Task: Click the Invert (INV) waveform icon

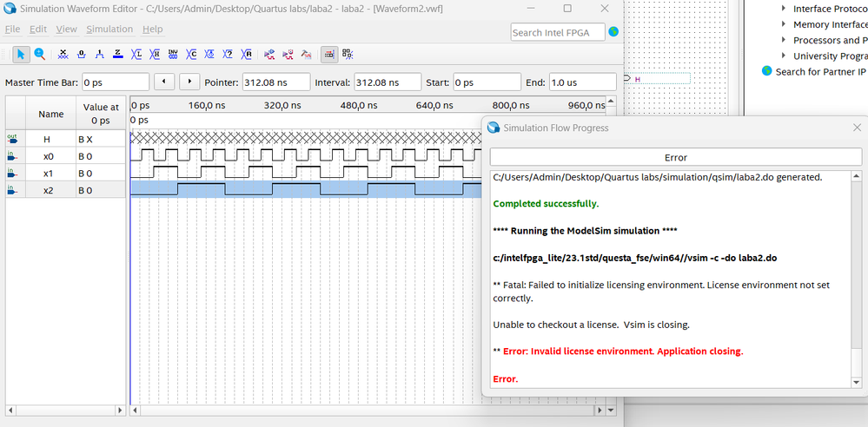Action: [x=173, y=54]
